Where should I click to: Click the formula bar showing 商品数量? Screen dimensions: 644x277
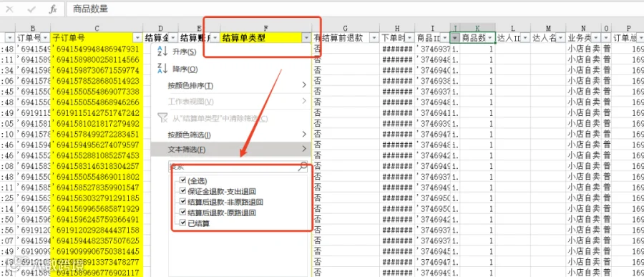[353, 9]
